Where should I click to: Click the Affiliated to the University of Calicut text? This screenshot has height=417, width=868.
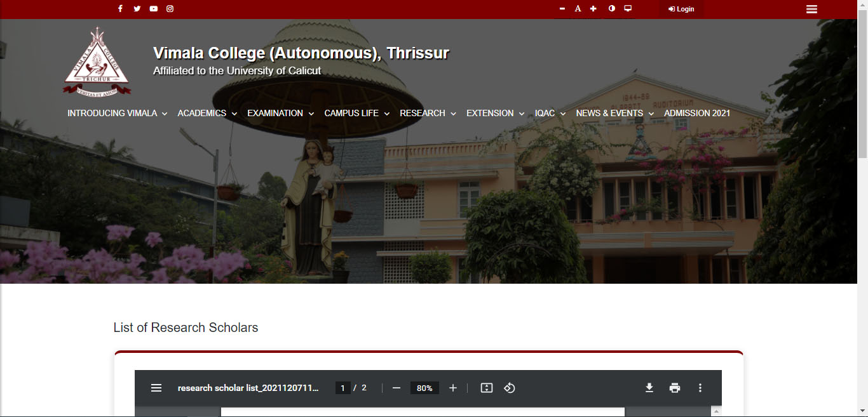click(x=237, y=70)
